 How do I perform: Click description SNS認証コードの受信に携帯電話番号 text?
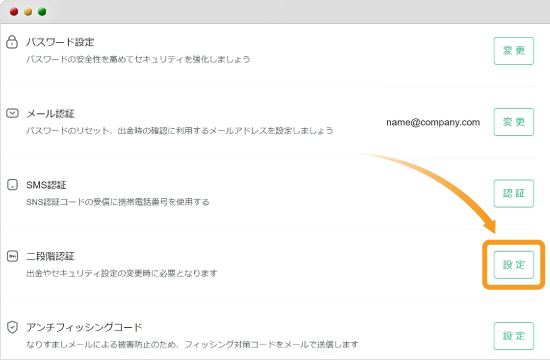pos(118,202)
